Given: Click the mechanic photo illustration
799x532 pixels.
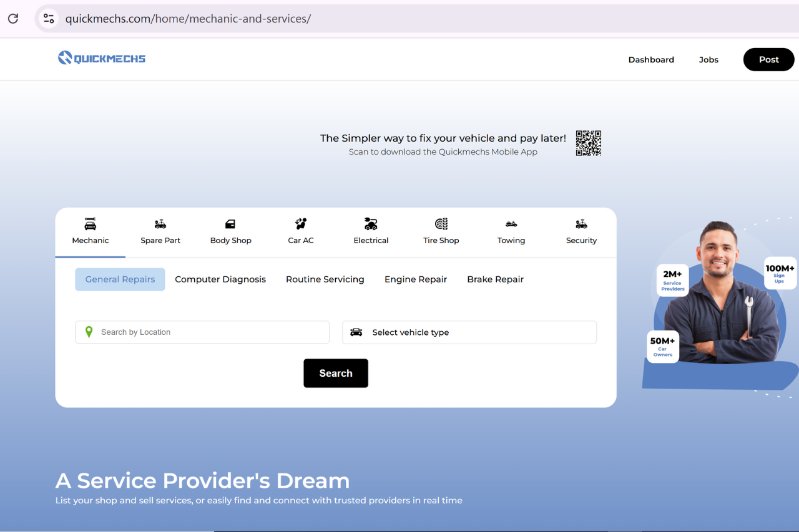Looking at the screenshot, I should click(721, 293).
